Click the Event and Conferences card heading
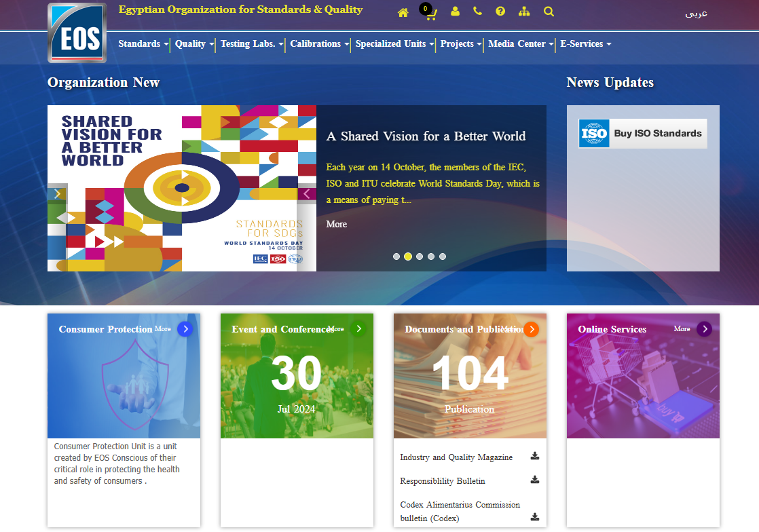This screenshot has height=532, width=759. coord(282,329)
